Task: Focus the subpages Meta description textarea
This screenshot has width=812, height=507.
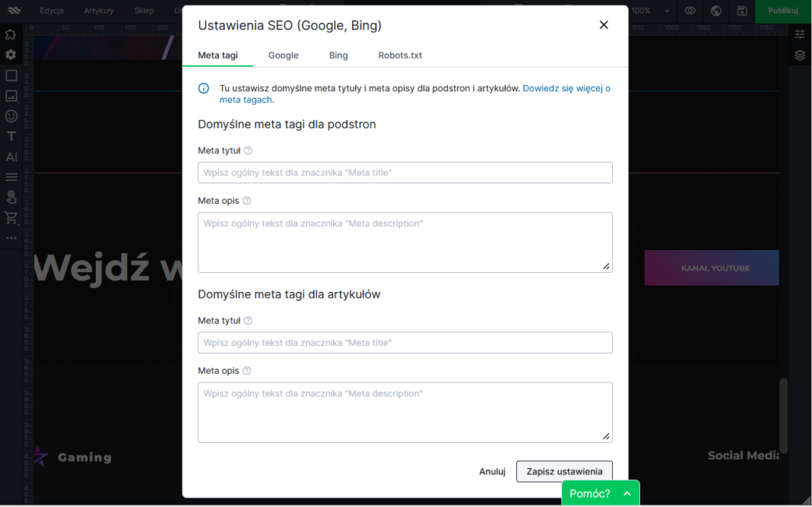Action: 405,242
